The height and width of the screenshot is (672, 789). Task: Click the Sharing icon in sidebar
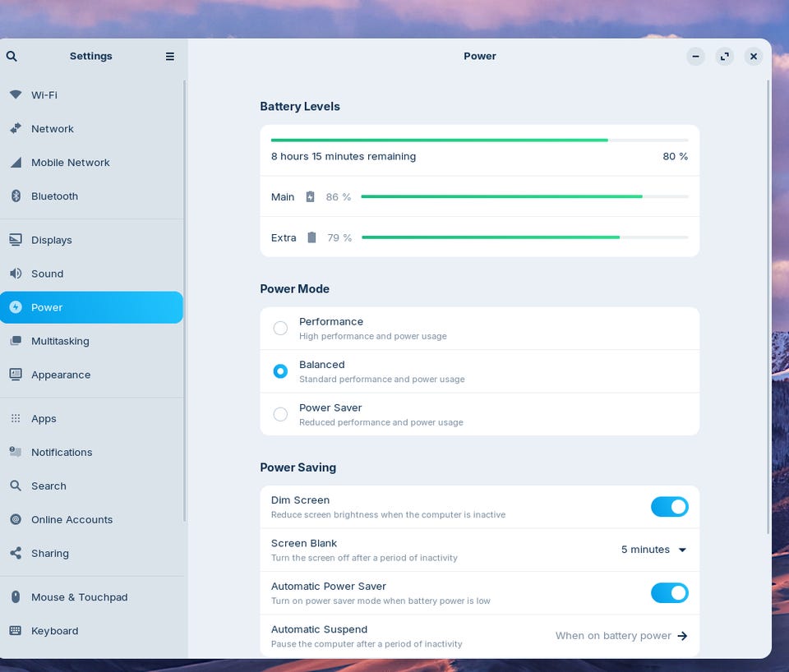[x=16, y=554]
